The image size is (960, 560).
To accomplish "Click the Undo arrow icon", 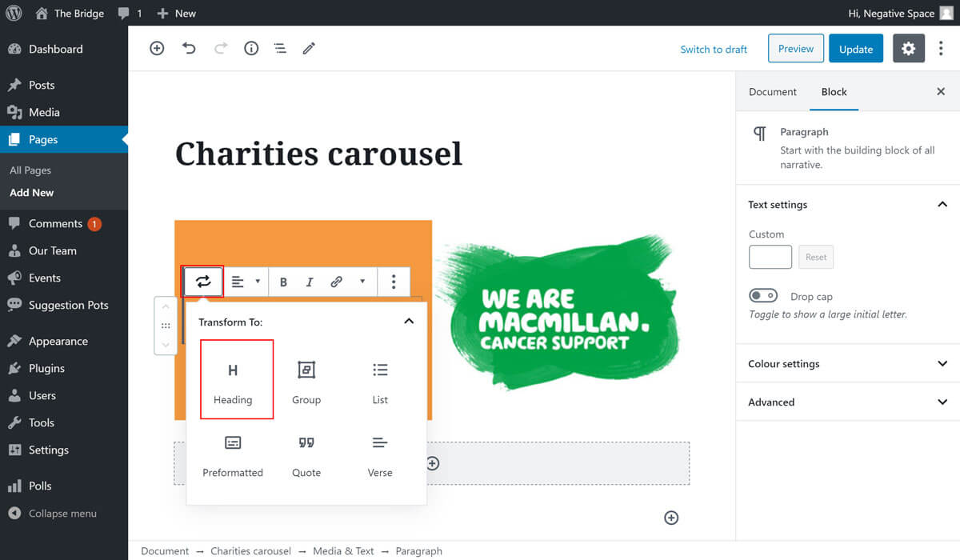I will click(189, 49).
